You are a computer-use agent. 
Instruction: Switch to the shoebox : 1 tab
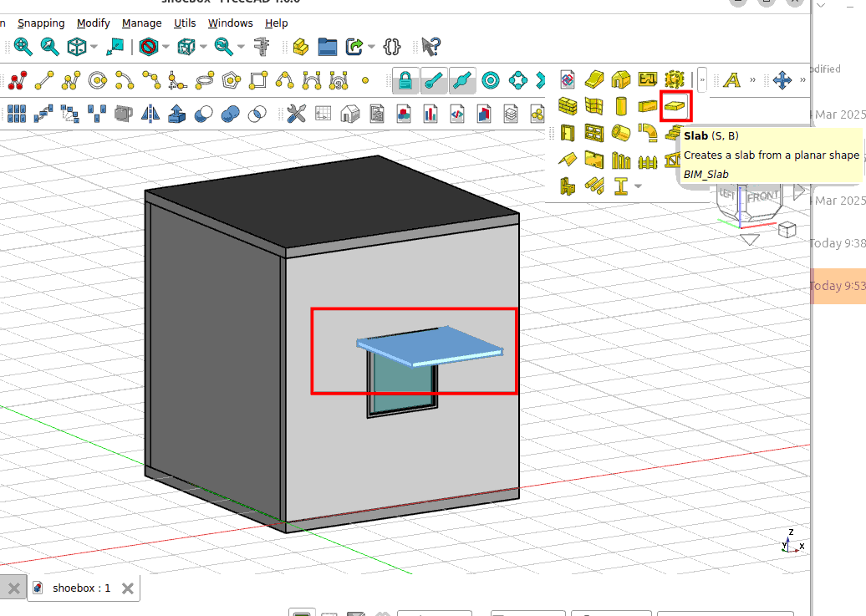[x=81, y=588]
